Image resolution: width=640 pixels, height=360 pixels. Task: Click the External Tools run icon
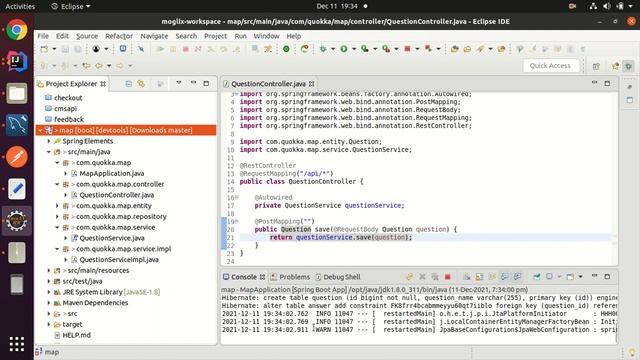(x=386, y=49)
